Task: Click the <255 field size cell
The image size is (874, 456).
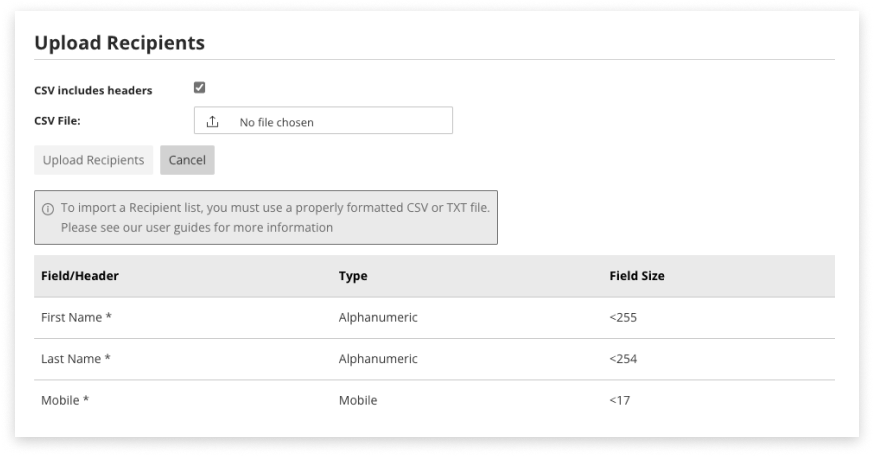Action: coord(623,318)
